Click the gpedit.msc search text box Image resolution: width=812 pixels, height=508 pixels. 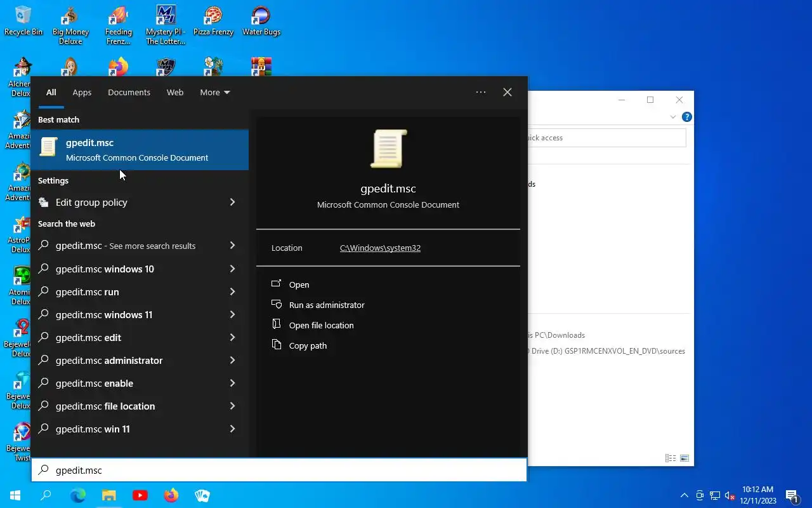click(279, 470)
